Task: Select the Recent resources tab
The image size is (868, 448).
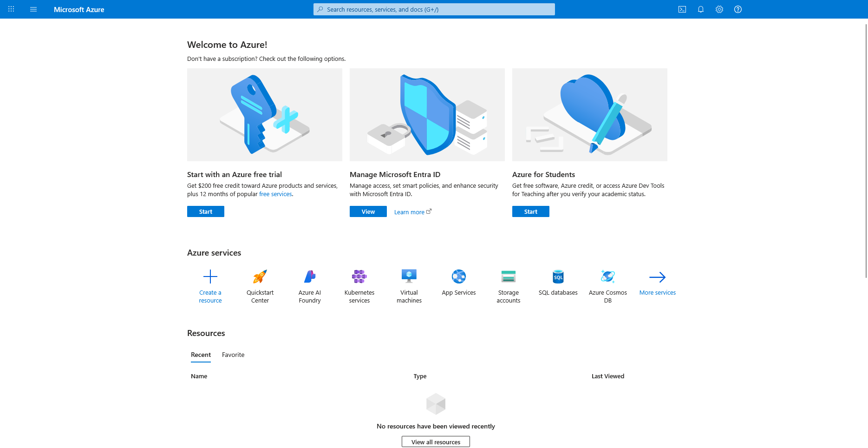Action: [201, 355]
